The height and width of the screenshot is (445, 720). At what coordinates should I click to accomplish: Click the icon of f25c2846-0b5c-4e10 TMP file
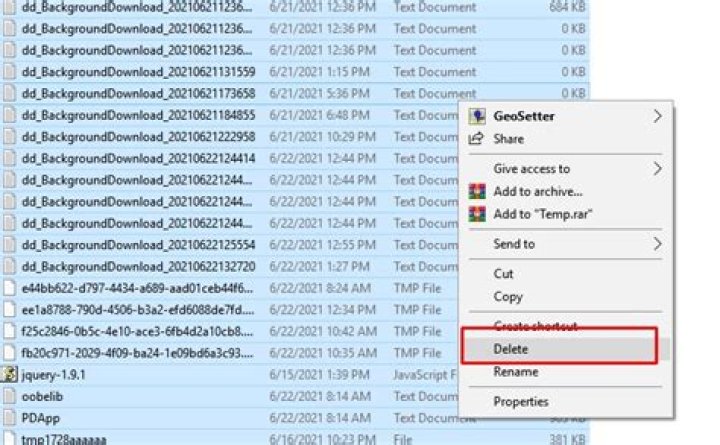9,331
